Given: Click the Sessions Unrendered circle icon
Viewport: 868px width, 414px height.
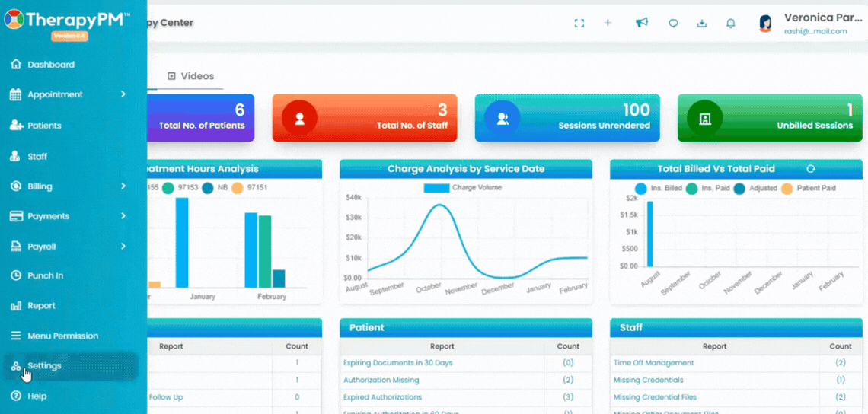Looking at the screenshot, I should [x=502, y=119].
